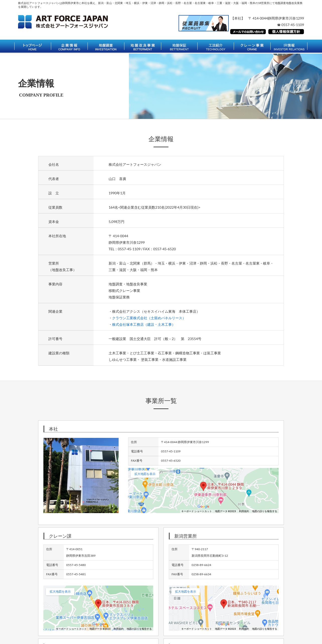
Task: Follow 株式会社塚本工務店 link
Action: point(143,325)
